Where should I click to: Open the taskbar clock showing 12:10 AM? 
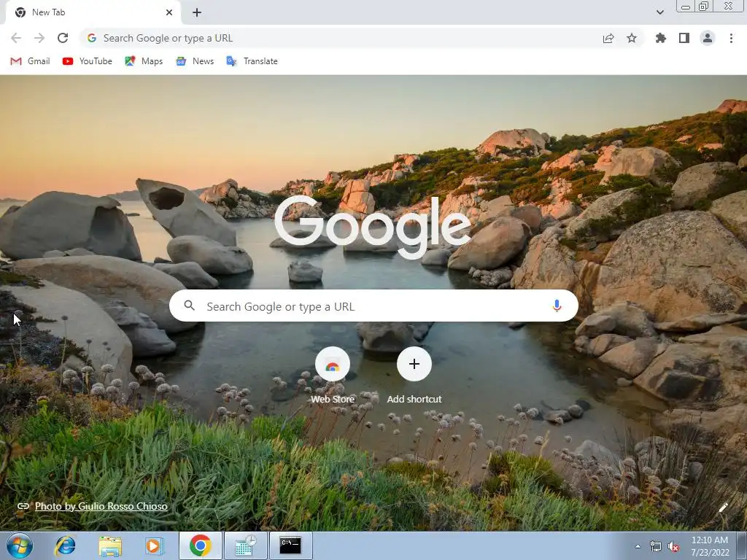[710, 546]
